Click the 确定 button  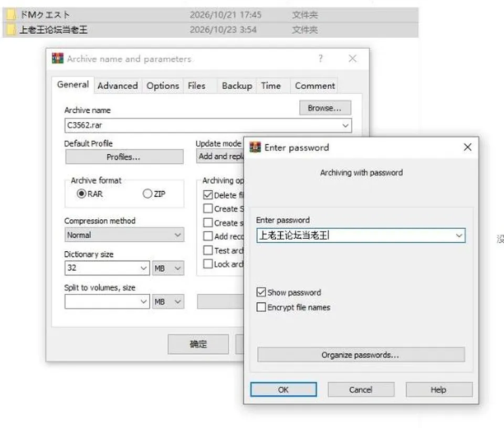point(198,344)
